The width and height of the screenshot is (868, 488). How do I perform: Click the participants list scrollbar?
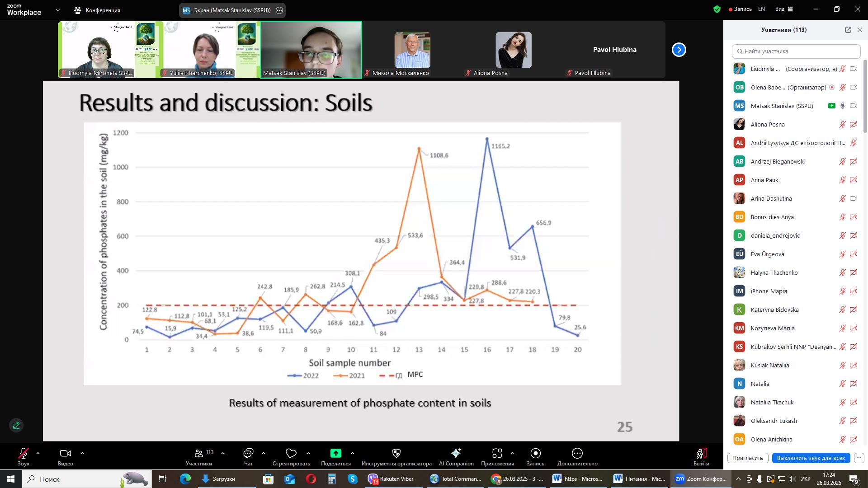pyautogui.click(x=865, y=97)
